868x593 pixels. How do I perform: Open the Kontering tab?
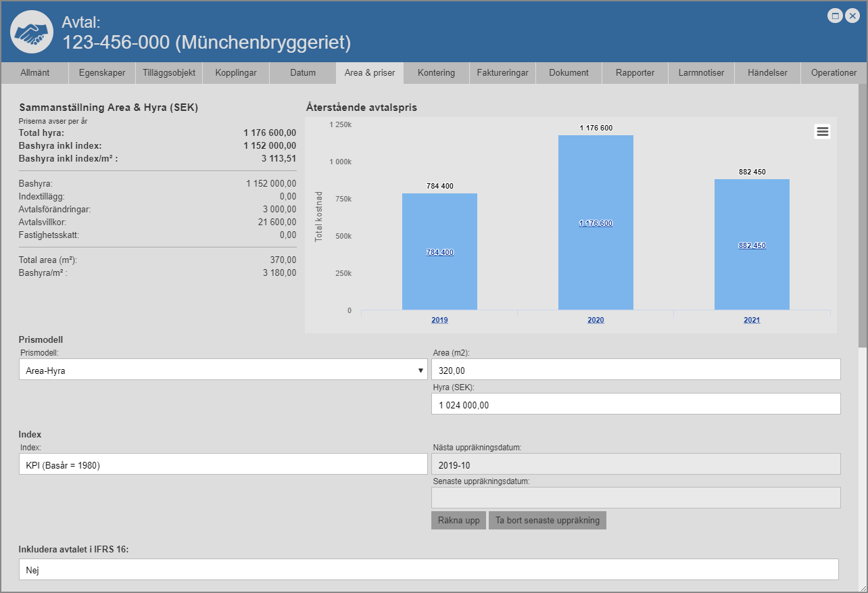point(436,73)
